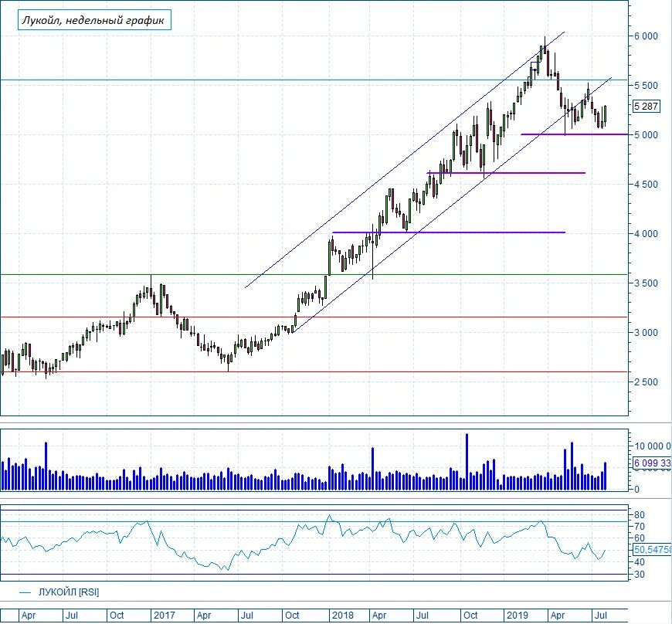The height and width of the screenshot is (624, 672).
Task: Click the 2 500 price axis label
Action: [x=646, y=382]
